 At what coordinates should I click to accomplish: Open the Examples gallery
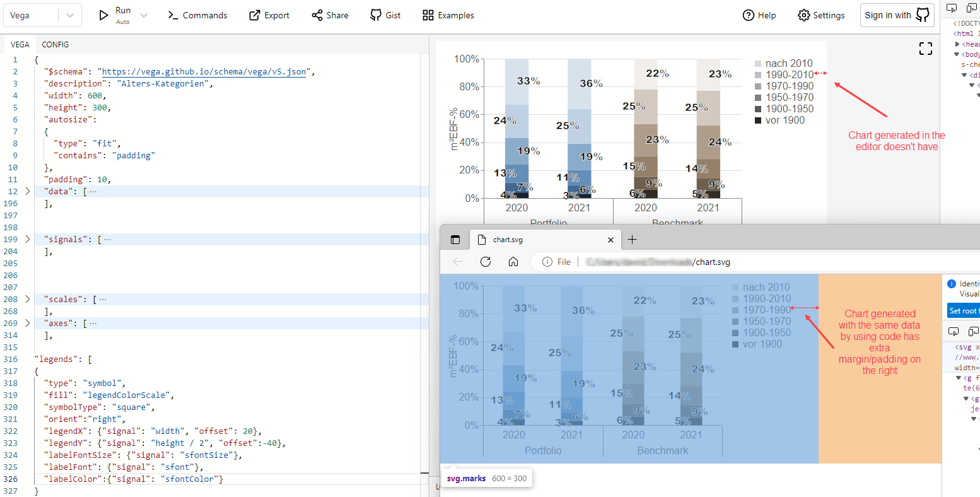pyautogui.click(x=448, y=15)
